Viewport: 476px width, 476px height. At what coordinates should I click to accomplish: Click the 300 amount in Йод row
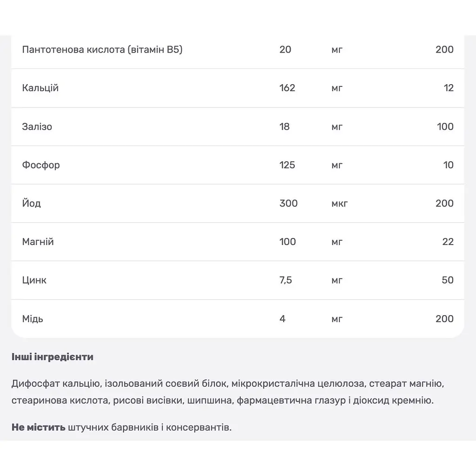tap(288, 203)
